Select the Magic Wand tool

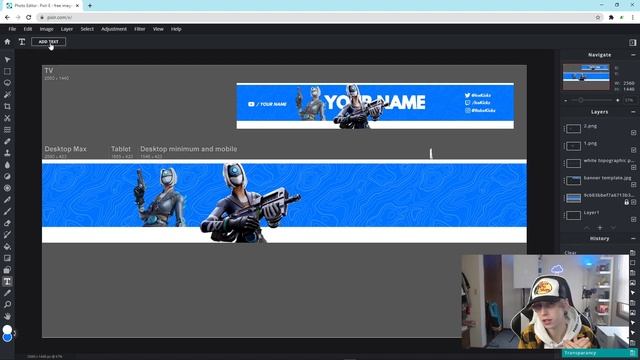7,95
